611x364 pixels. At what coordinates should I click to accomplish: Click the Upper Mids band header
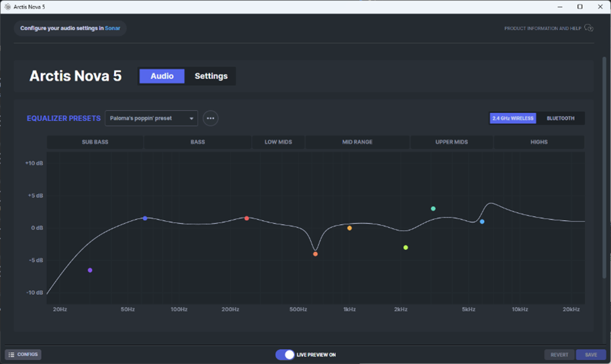452,142
